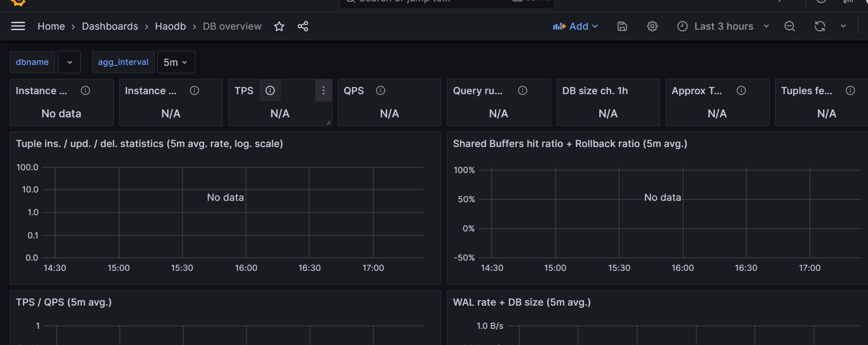Click the QPS panel title
Viewport: 868px width, 345px height.
(x=354, y=91)
